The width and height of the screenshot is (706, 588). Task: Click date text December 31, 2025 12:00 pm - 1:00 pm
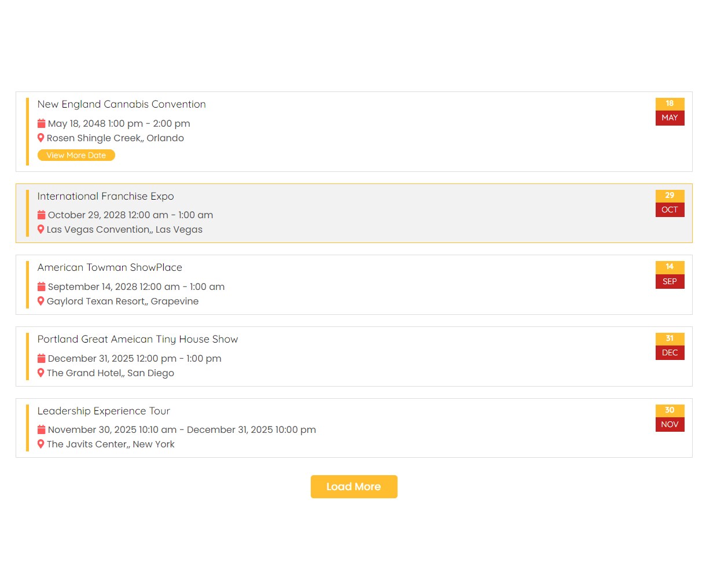(135, 358)
